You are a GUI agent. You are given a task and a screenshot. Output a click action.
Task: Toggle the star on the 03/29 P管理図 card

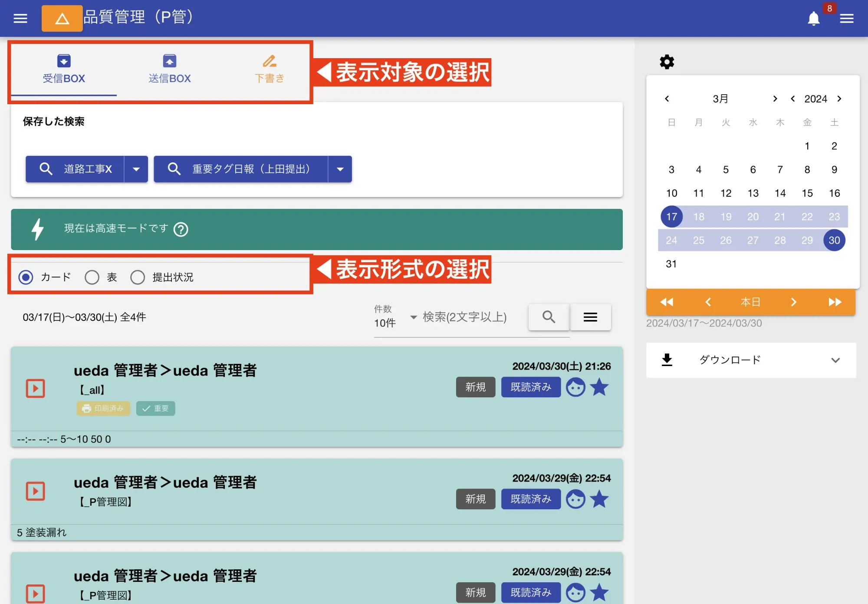[x=600, y=499]
